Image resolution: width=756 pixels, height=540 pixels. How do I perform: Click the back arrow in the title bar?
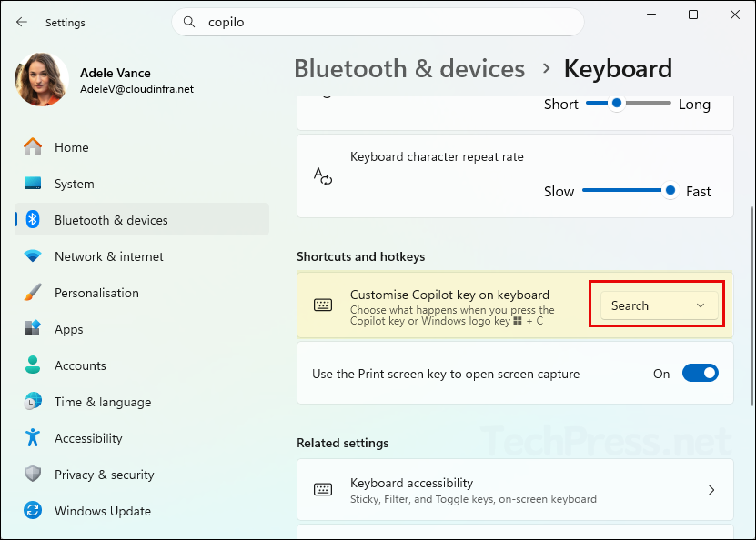[21, 22]
